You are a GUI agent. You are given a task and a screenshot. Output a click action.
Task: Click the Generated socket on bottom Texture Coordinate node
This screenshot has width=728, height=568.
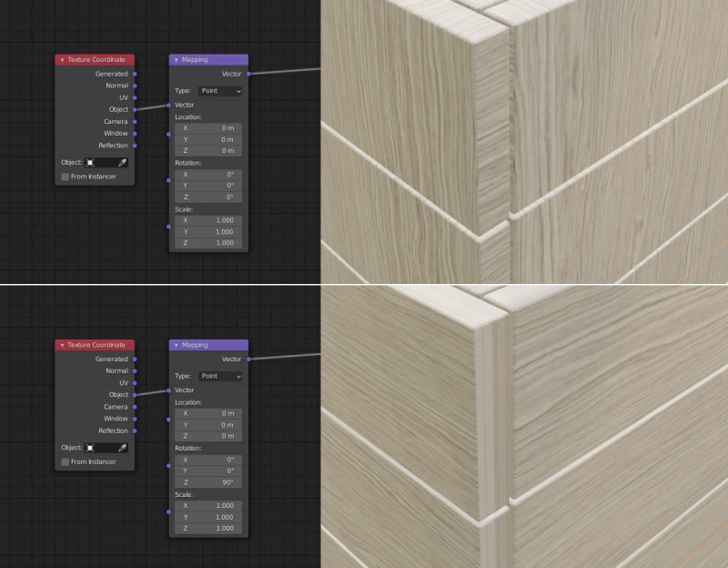136,359
